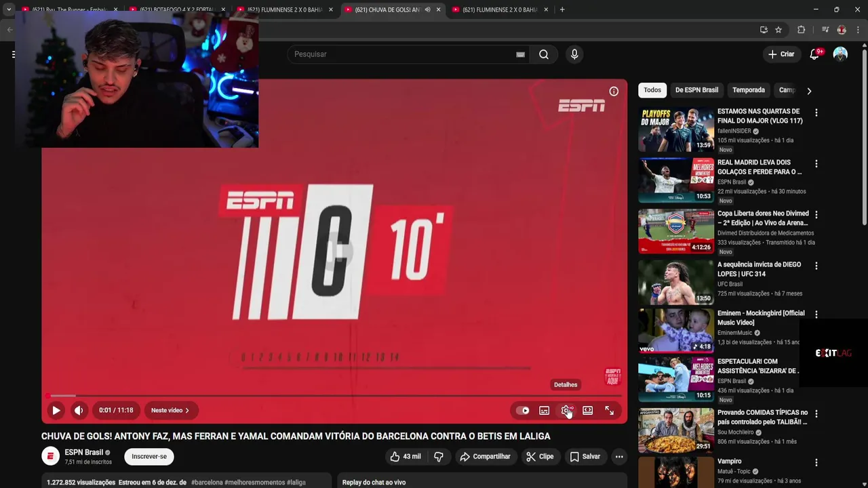Show more filter chips with right arrow
Screen dimensions: 868x488
click(x=809, y=91)
